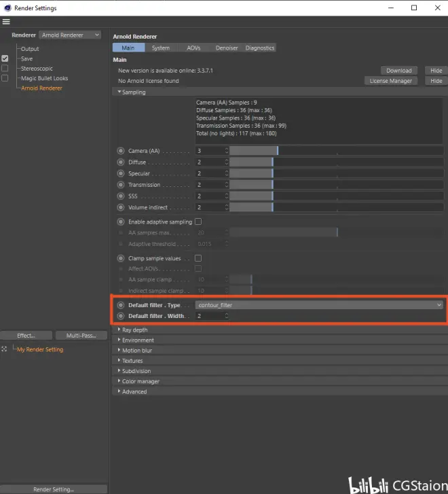448x494 pixels.
Task: Click the Diffuse samples stepper arrows
Action: point(227,162)
